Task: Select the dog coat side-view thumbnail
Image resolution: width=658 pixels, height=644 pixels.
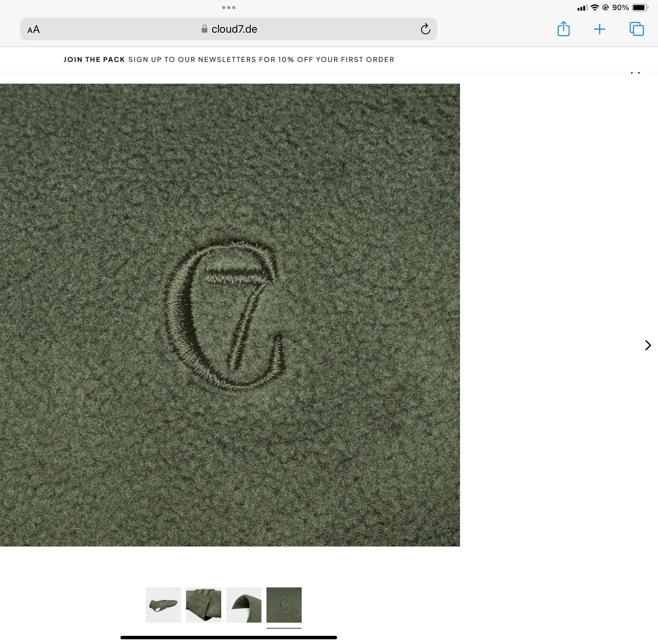Action: point(163,605)
